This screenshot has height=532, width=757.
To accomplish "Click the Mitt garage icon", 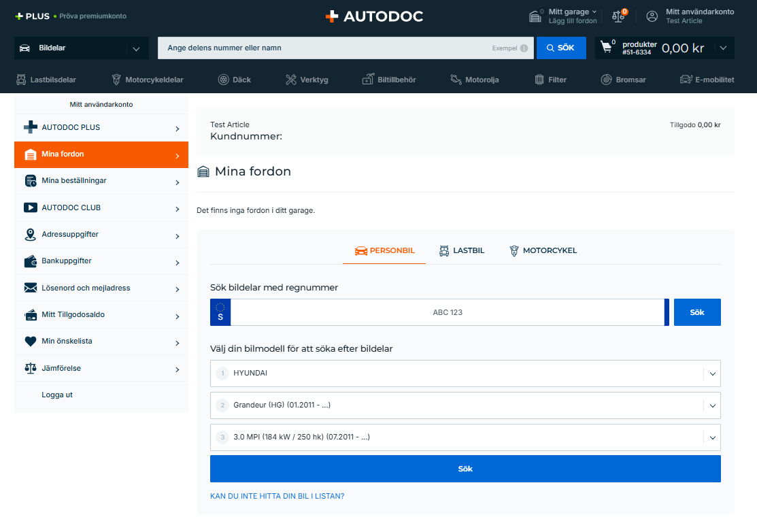I will click(535, 16).
